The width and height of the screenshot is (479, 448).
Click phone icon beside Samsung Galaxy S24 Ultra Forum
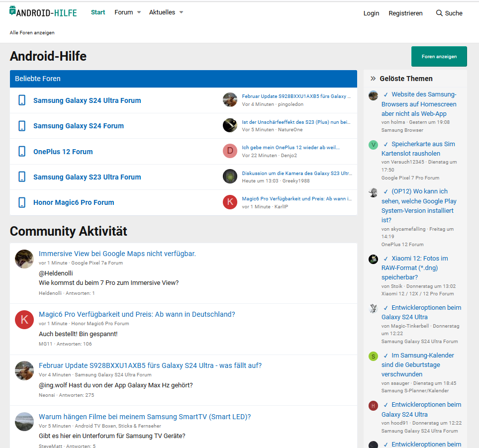pyautogui.click(x=22, y=100)
